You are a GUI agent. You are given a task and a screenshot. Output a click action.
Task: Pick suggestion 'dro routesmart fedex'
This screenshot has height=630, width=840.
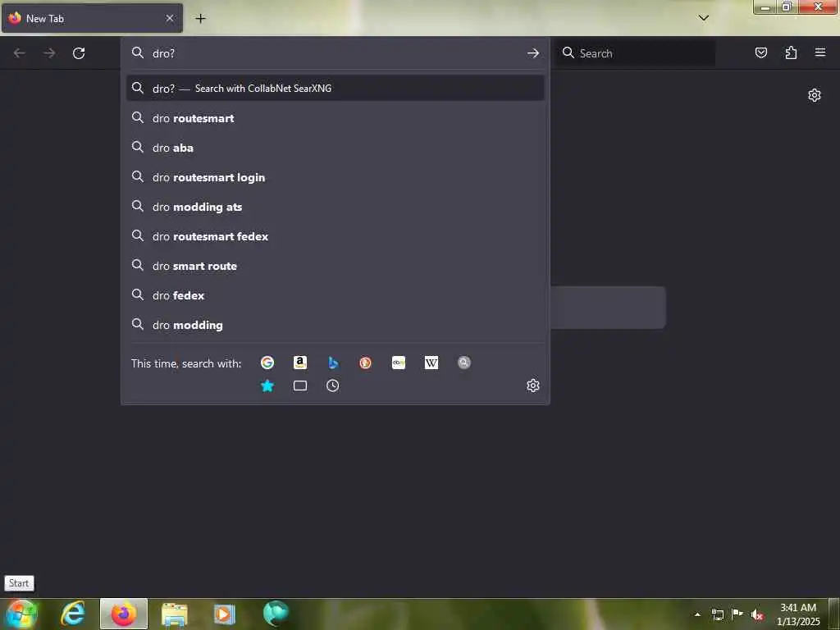tap(336, 236)
